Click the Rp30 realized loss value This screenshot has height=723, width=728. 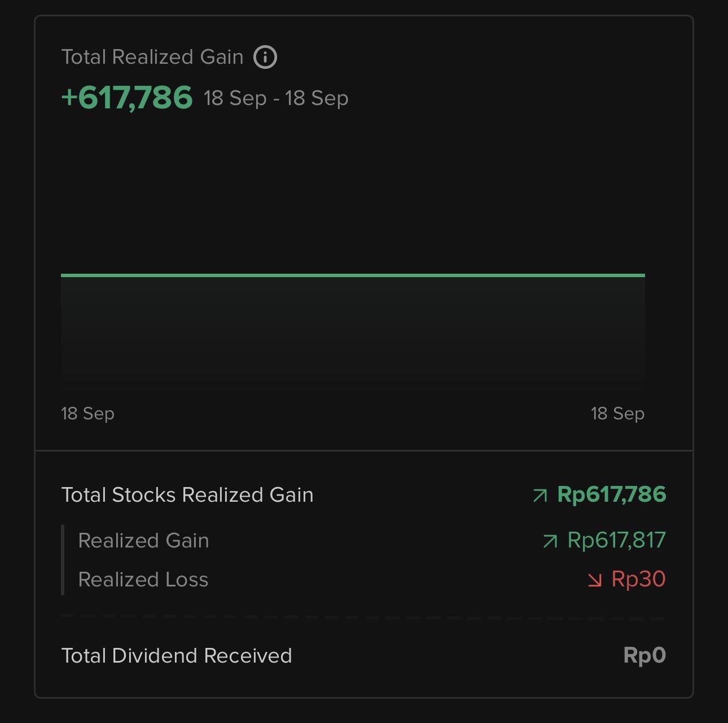(x=638, y=579)
